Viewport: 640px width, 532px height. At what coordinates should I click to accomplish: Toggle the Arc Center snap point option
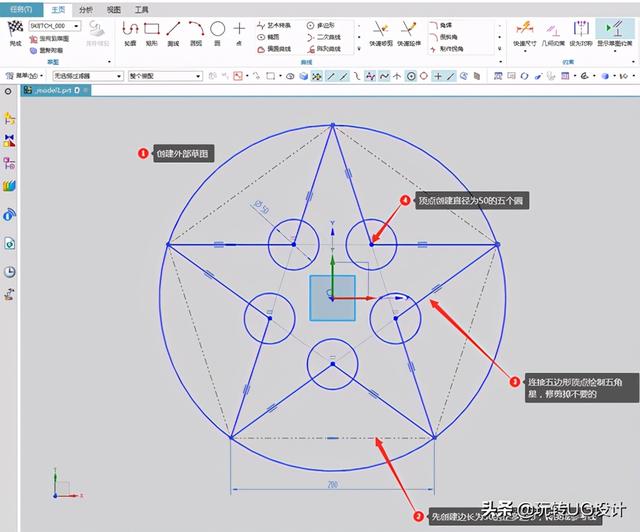click(411, 76)
